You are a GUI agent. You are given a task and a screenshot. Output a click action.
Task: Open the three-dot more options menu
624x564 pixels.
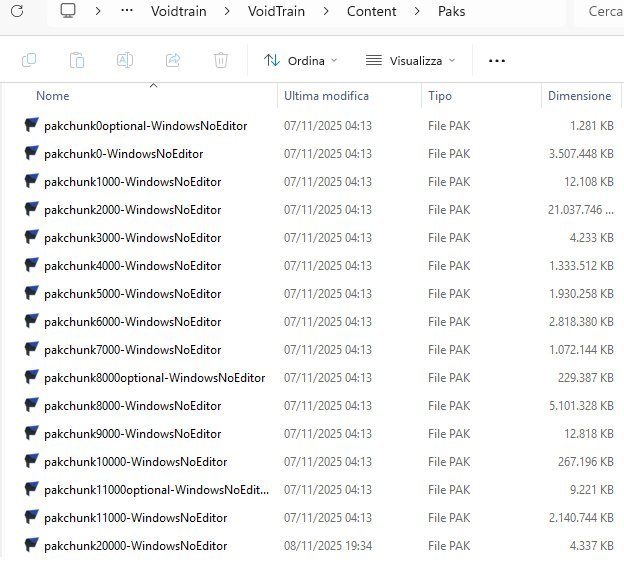click(497, 61)
